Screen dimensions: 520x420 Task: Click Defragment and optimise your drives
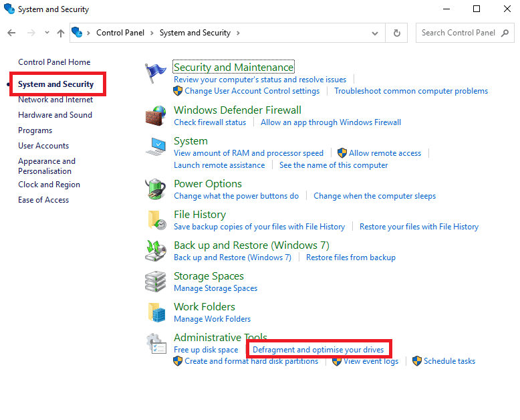click(318, 350)
